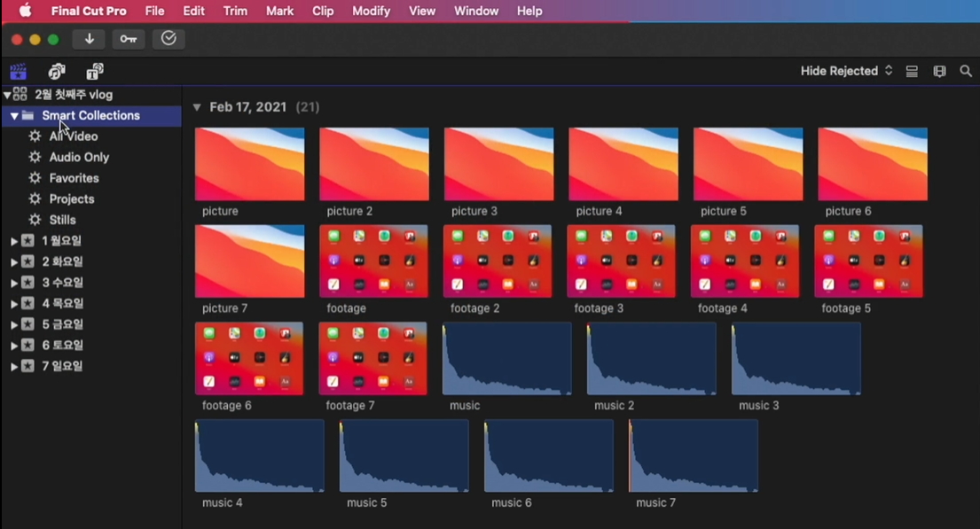Image resolution: width=980 pixels, height=529 pixels.
Task: Click the gear icon beside Projects
Action: pos(35,198)
